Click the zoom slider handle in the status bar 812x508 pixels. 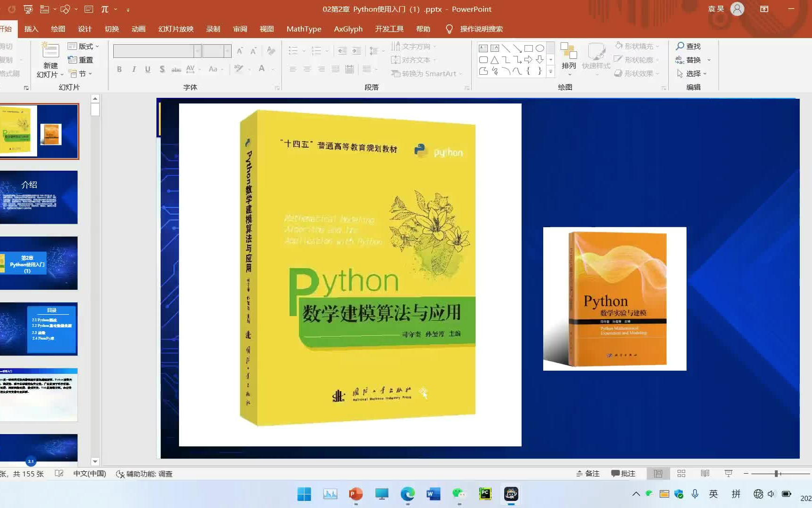[776, 474]
